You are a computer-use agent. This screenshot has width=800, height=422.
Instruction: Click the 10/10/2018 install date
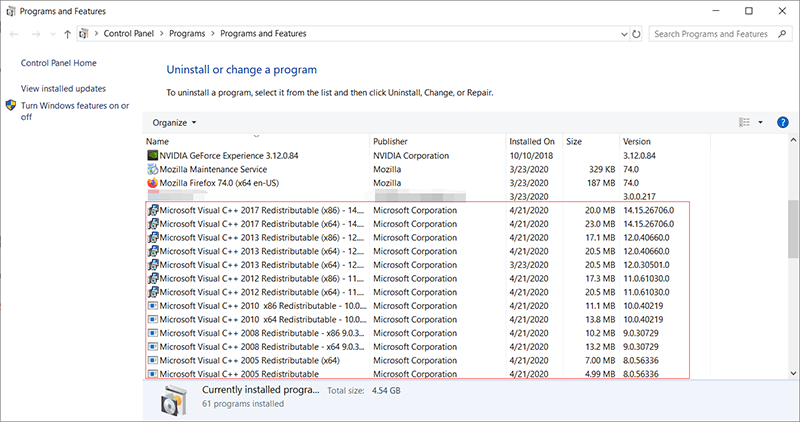[x=531, y=156]
